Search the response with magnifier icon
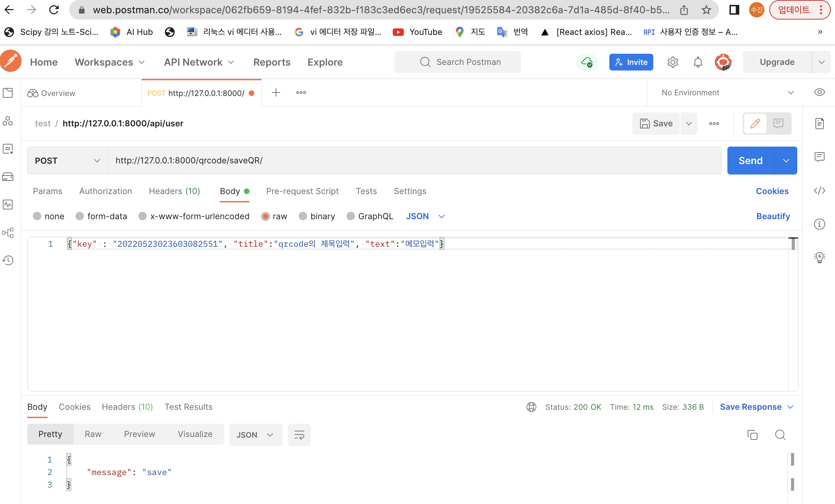Screen dimensions: 835x504 point(780,435)
